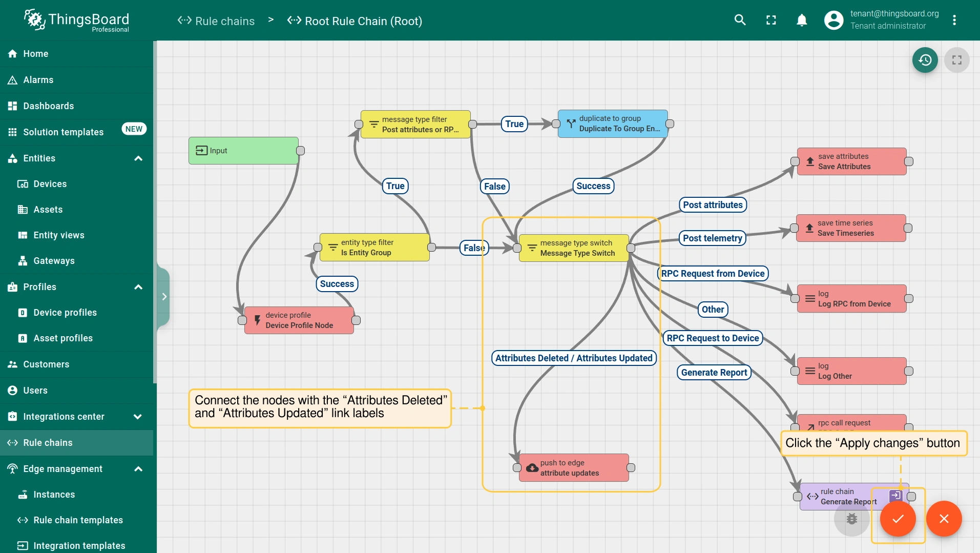Toggle debug mode bug icon
Viewport: 980px width, 553px height.
pyautogui.click(x=851, y=519)
